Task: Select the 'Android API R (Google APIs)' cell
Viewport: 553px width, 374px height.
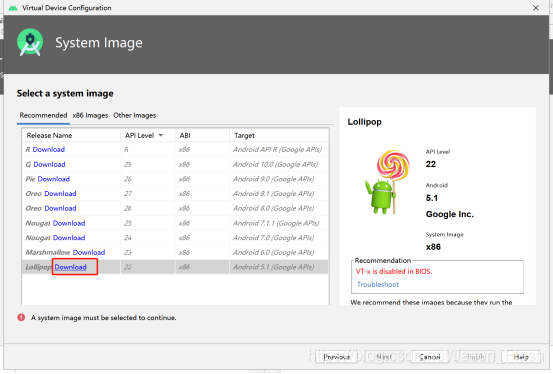Action: [x=278, y=150]
